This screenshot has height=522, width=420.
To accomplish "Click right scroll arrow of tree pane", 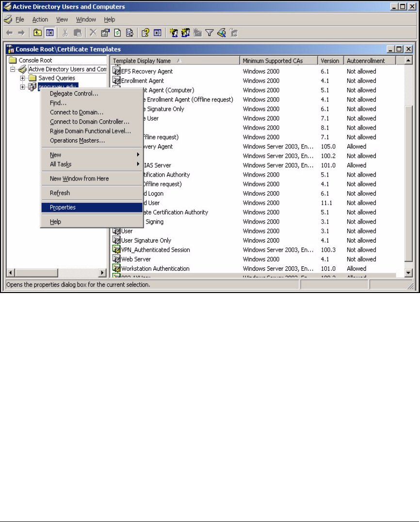I will coord(102,273).
